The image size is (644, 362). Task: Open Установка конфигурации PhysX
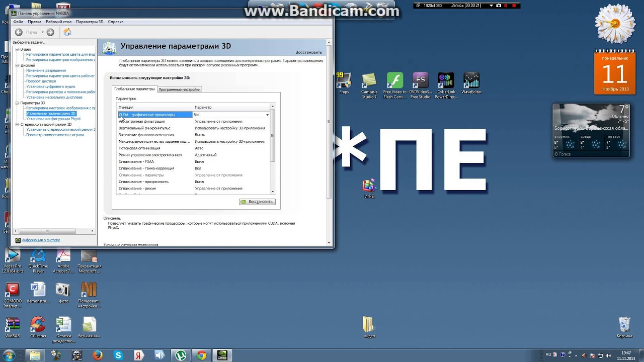tap(53, 119)
